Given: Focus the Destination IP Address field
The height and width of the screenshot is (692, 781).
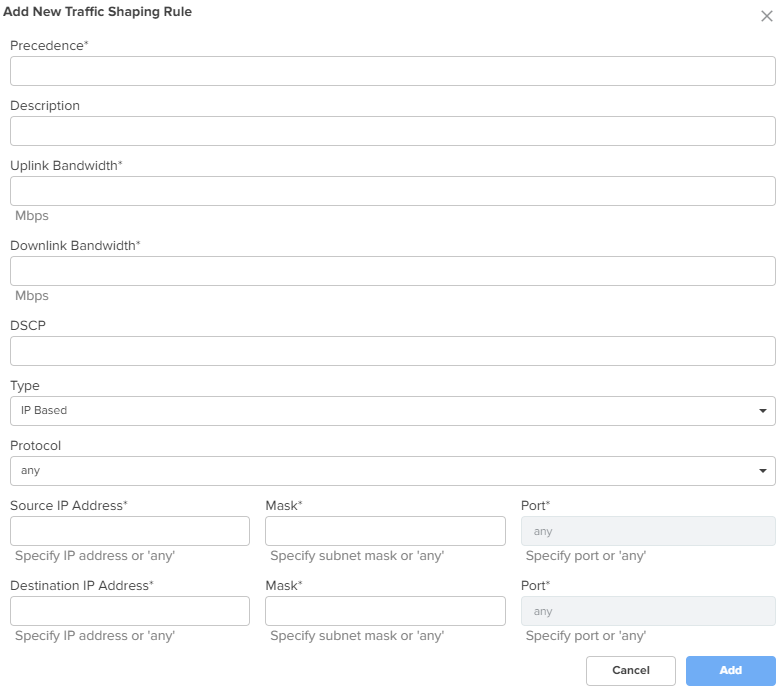Looking at the screenshot, I should point(130,611).
